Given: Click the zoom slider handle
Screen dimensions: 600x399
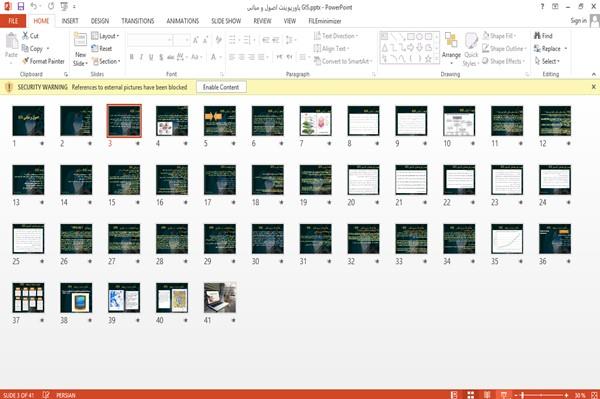Looking at the screenshot, I should tap(522, 395).
